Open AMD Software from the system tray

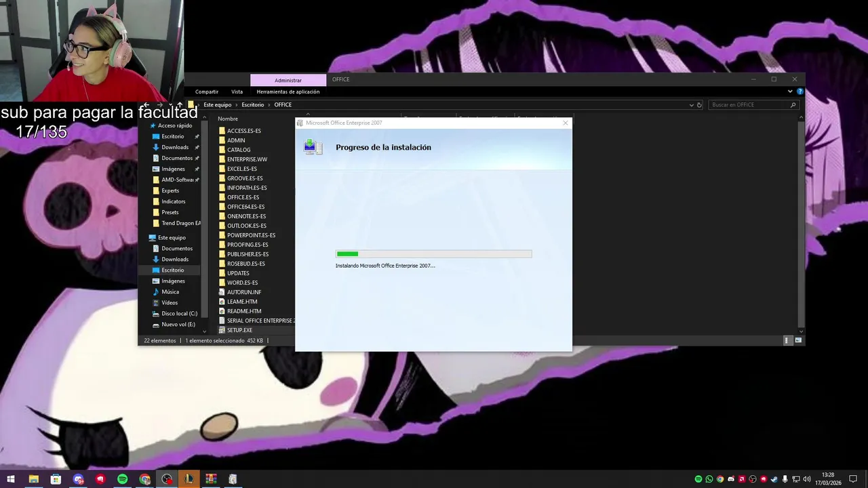pos(742,479)
